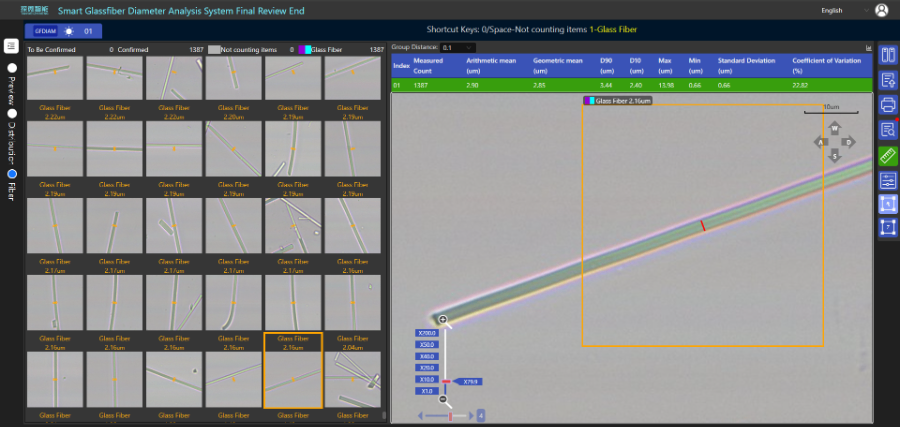Viewport: 900px width, 427px height.
Task: Select the green row 01 in statistics table
Action: [x=630, y=86]
